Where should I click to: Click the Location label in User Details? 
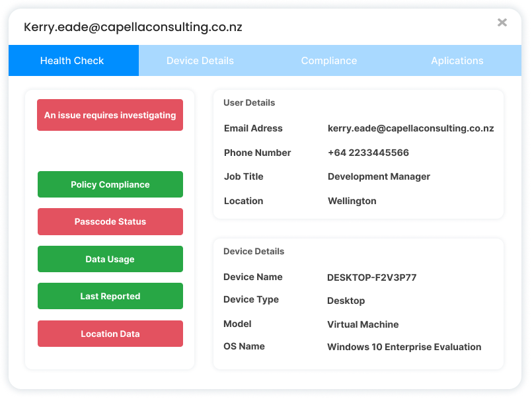click(244, 201)
